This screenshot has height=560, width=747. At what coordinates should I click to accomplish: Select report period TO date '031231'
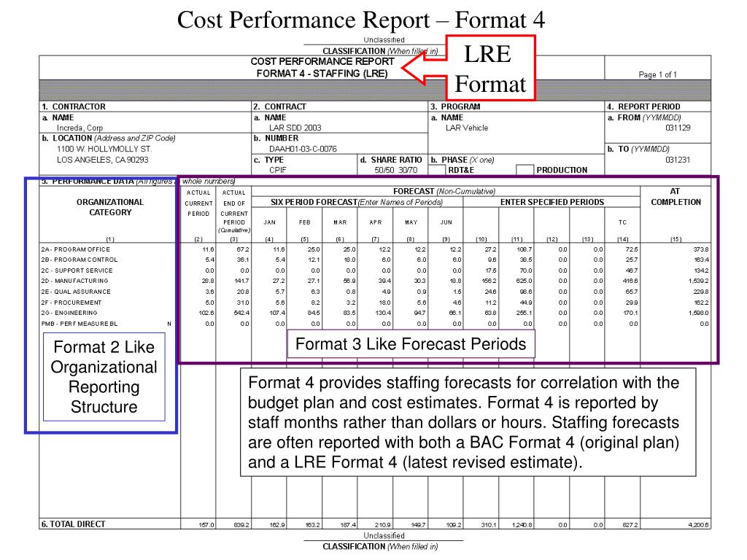678,160
